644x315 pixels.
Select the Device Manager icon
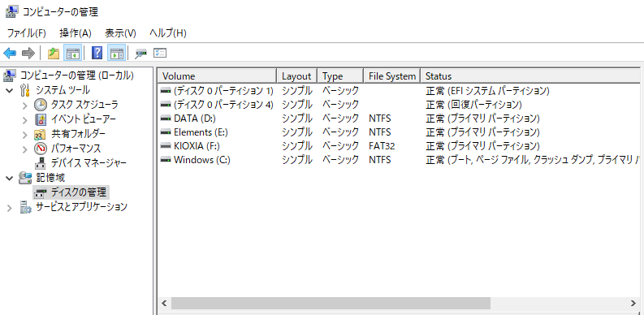[x=41, y=163]
